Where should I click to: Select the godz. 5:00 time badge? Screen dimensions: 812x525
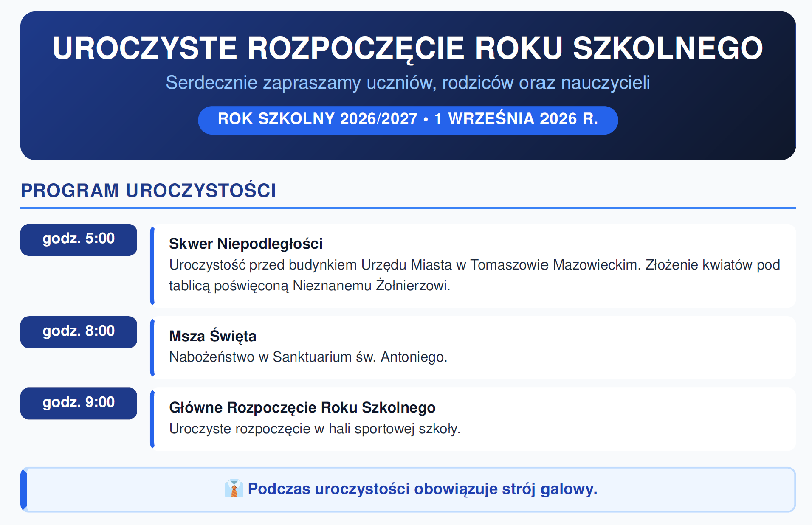[x=79, y=240]
